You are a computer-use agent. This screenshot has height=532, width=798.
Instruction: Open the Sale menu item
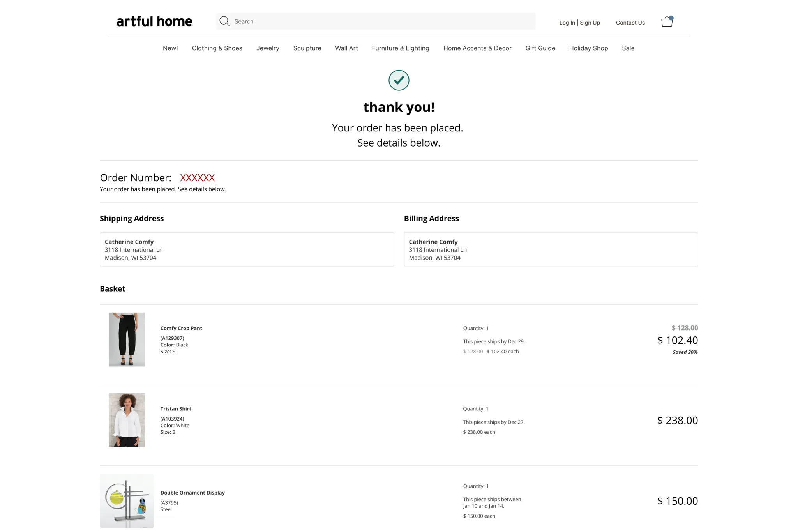coord(628,48)
